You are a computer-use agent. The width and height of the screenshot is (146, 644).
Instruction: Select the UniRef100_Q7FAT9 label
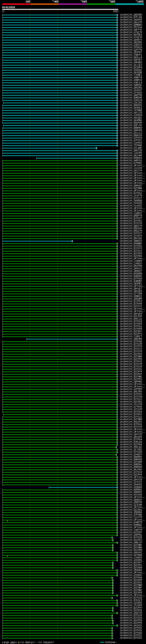[x=131, y=138]
